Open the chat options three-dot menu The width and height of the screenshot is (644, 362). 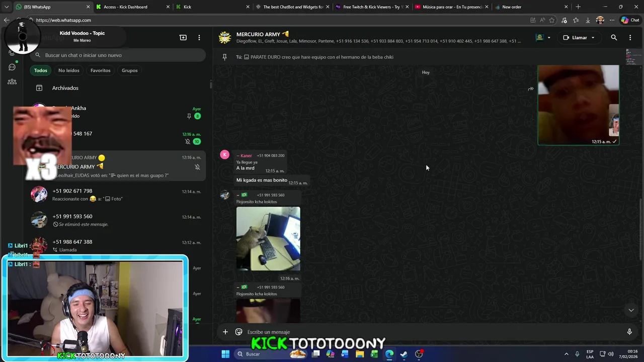pyautogui.click(x=630, y=38)
